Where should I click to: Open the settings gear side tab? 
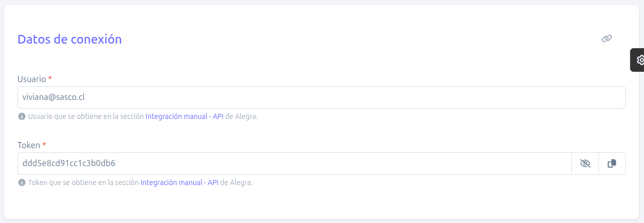pos(639,60)
